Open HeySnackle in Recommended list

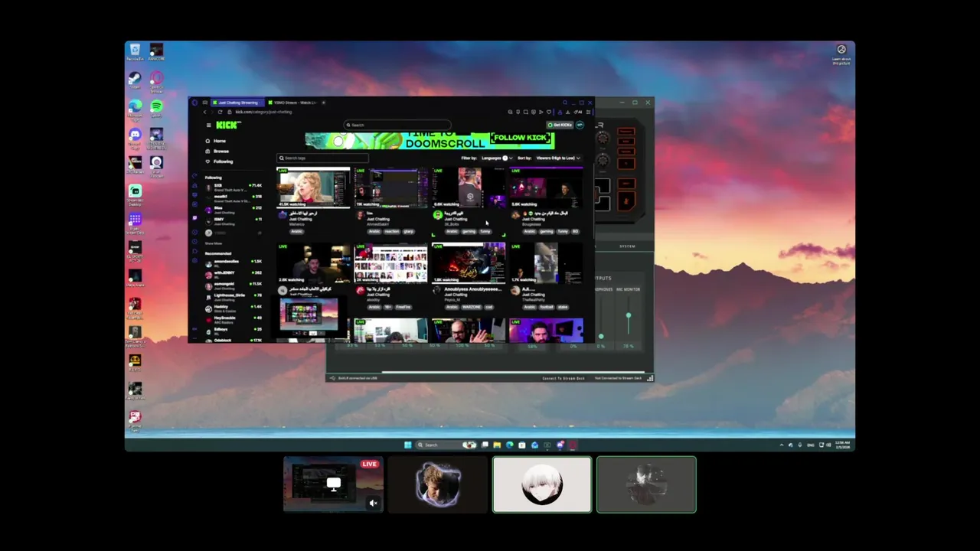coord(234,318)
